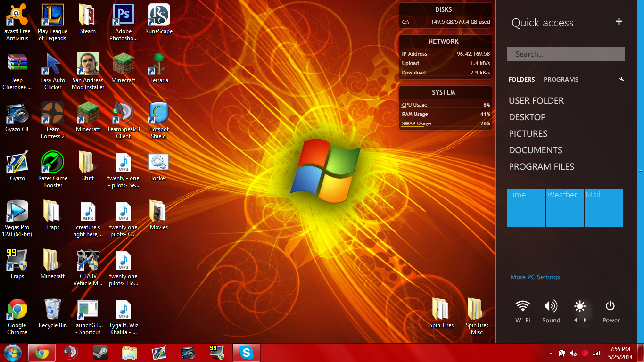The height and width of the screenshot is (362, 644).
Task: Open the Windows Start menu
Action: point(13,353)
